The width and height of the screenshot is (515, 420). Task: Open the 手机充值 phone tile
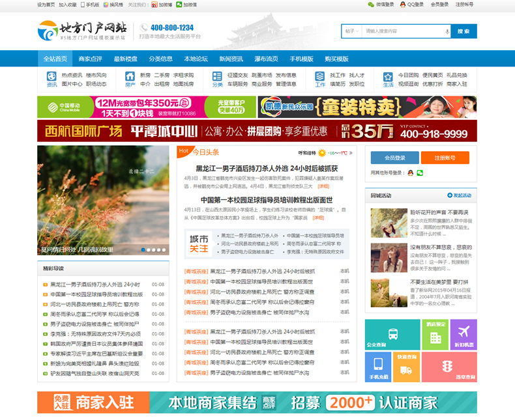(x=378, y=367)
